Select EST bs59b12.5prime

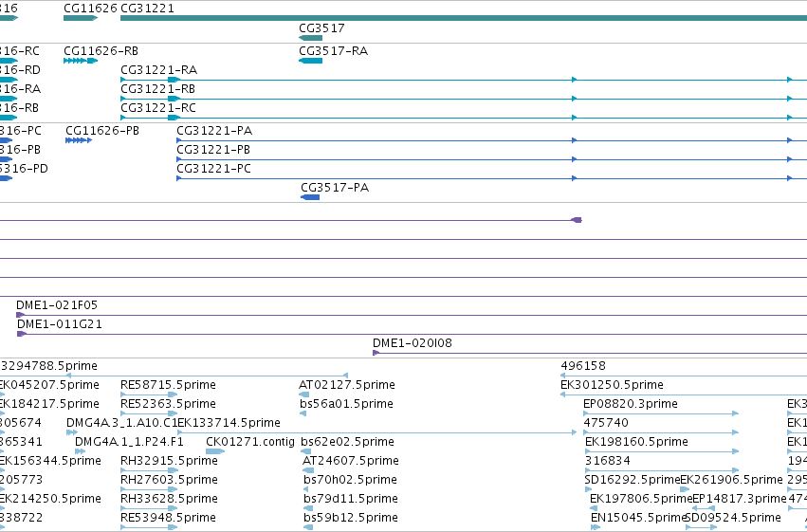click(x=351, y=518)
